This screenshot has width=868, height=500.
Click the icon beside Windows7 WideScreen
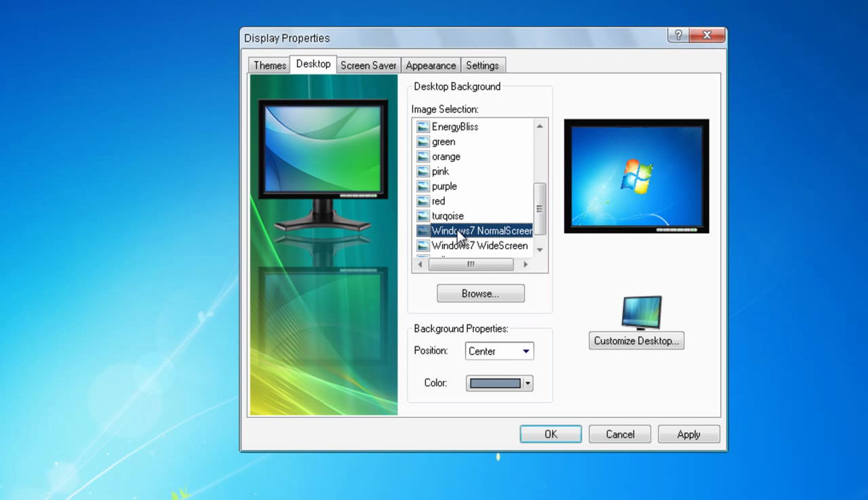coord(423,246)
